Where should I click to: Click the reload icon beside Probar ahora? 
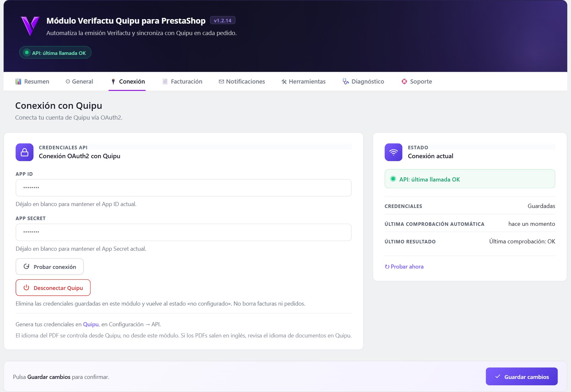(387, 267)
